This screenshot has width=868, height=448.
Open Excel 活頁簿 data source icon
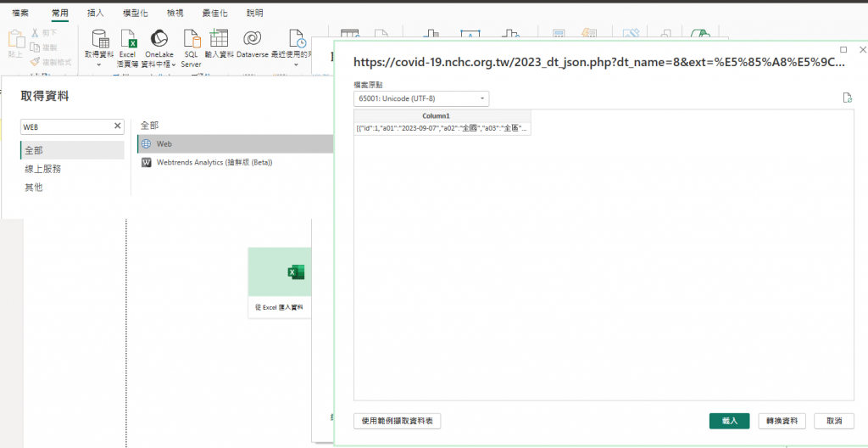coord(128,39)
